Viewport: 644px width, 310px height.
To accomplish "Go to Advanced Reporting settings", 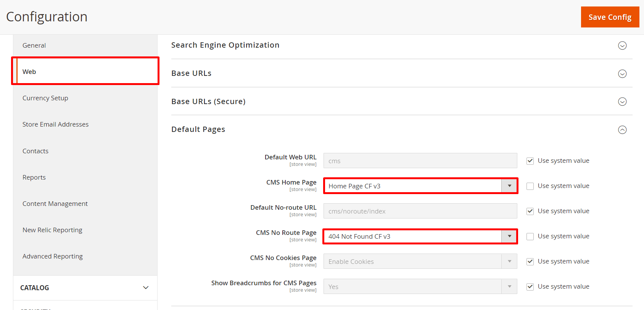I will (52, 256).
